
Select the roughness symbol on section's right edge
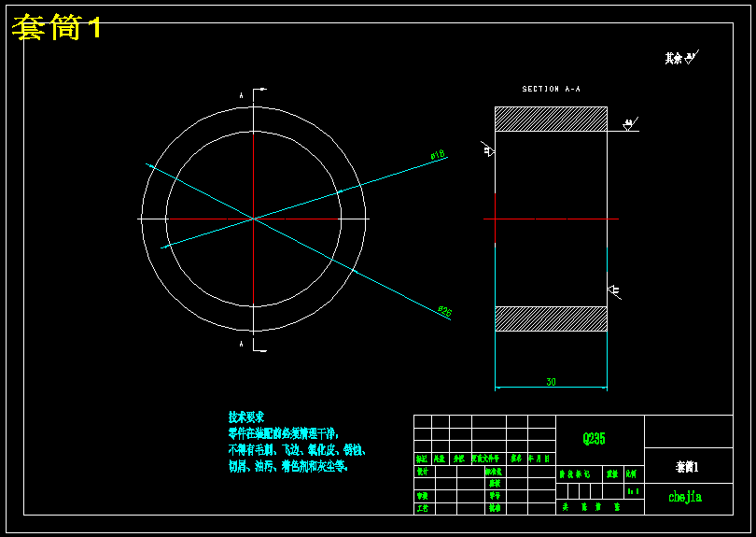[x=614, y=291]
